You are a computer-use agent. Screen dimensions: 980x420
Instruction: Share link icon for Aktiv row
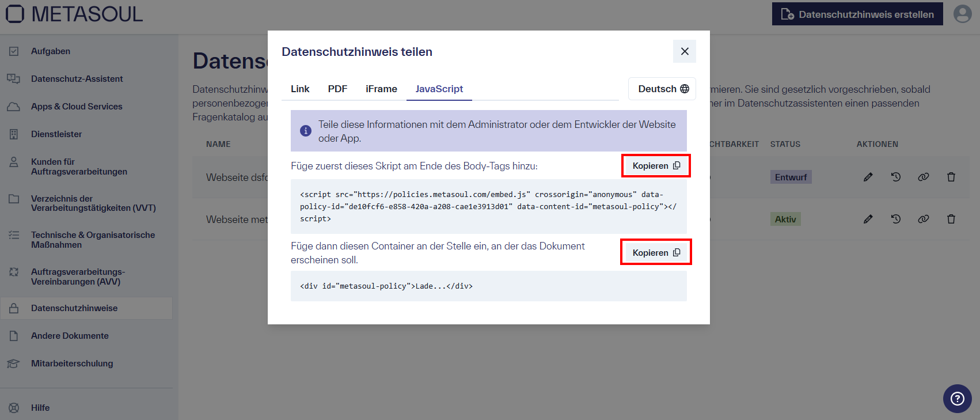click(x=924, y=219)
